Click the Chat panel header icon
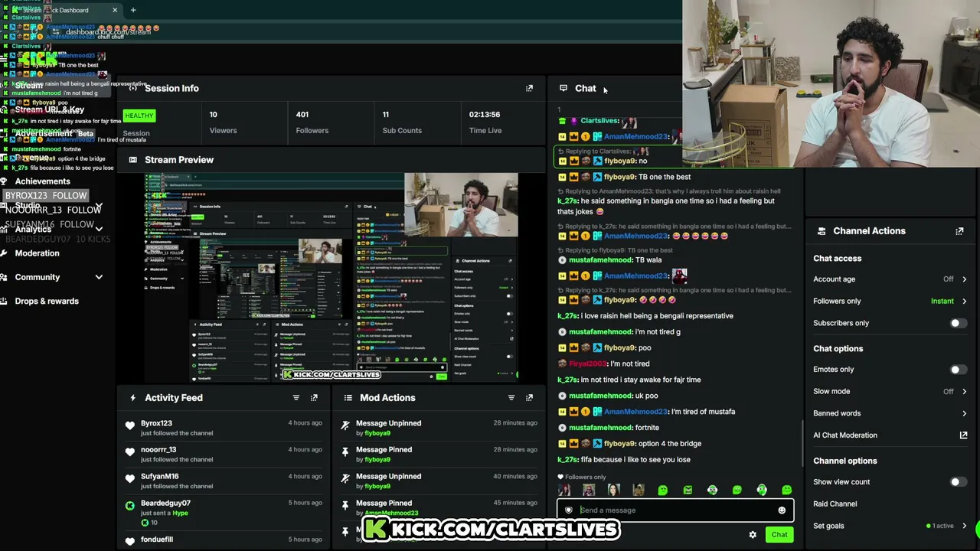 click(x=563, y=88)
